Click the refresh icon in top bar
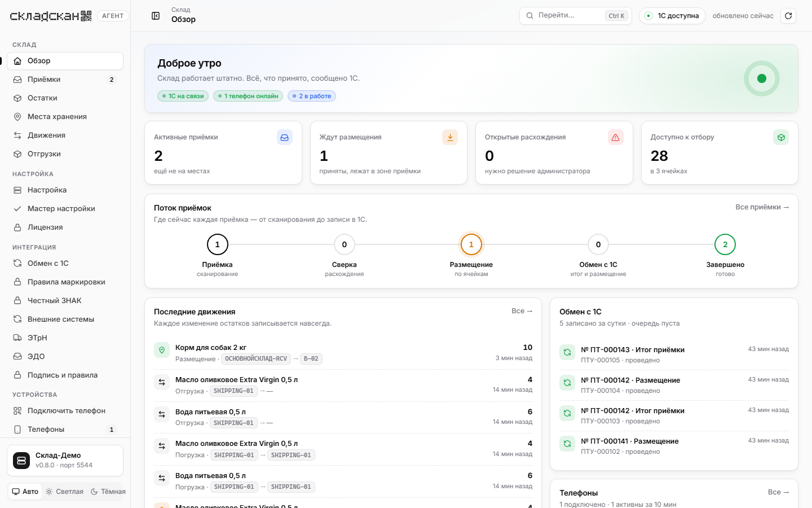 coord(788,16)
